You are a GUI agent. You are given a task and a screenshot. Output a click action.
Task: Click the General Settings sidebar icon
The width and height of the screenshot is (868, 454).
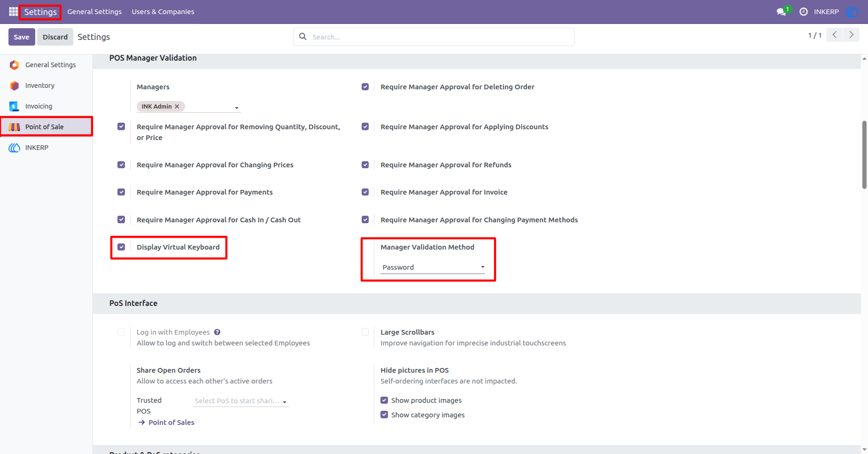[14, 65]
